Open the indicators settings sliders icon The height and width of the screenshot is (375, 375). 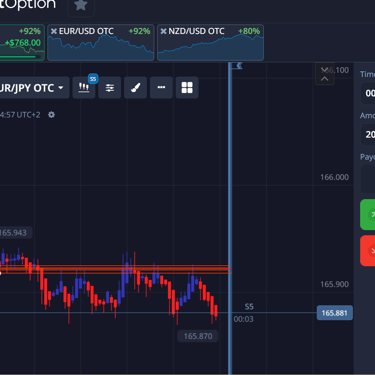pos(110,88)
